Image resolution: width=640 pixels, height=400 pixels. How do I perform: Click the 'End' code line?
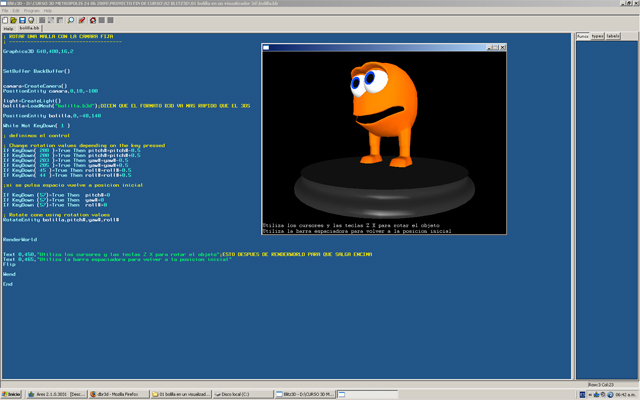pos(8,284)
